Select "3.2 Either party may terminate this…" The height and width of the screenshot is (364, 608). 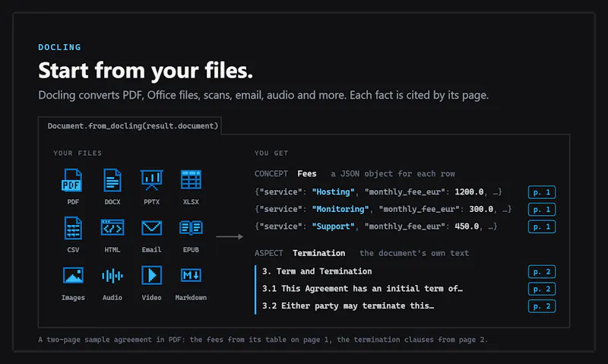[x=348, y=305]
